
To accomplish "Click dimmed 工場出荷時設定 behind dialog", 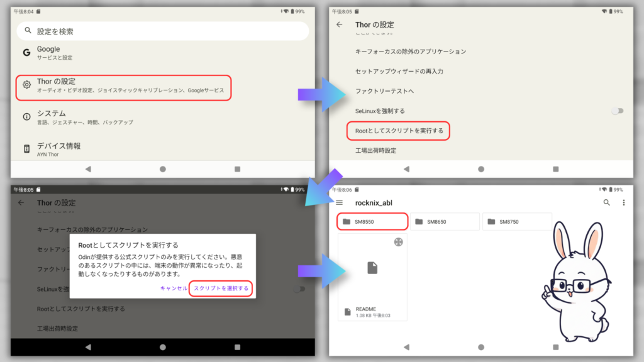I will click(x=57, y=329).
